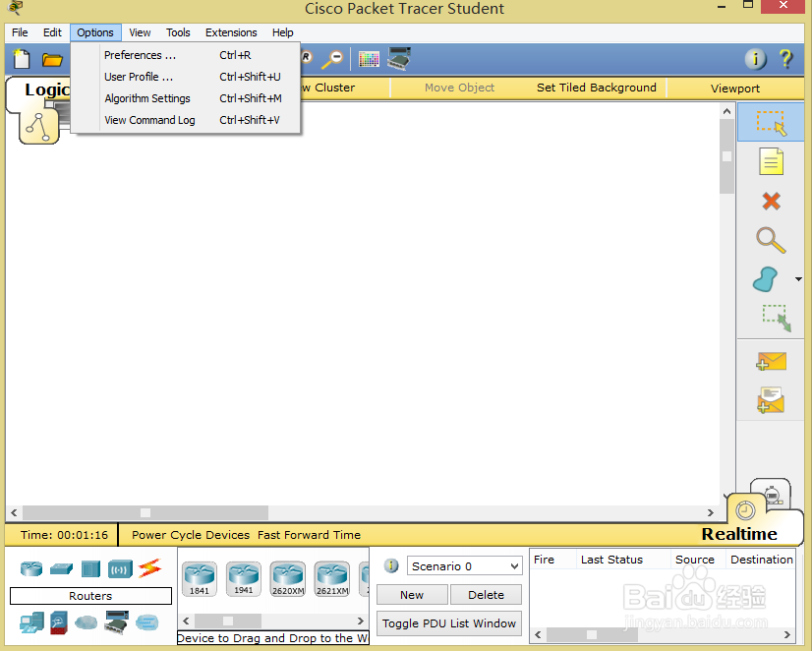Open the Extensions menu
The image size is (812, 651).
[x=231, y=32]
